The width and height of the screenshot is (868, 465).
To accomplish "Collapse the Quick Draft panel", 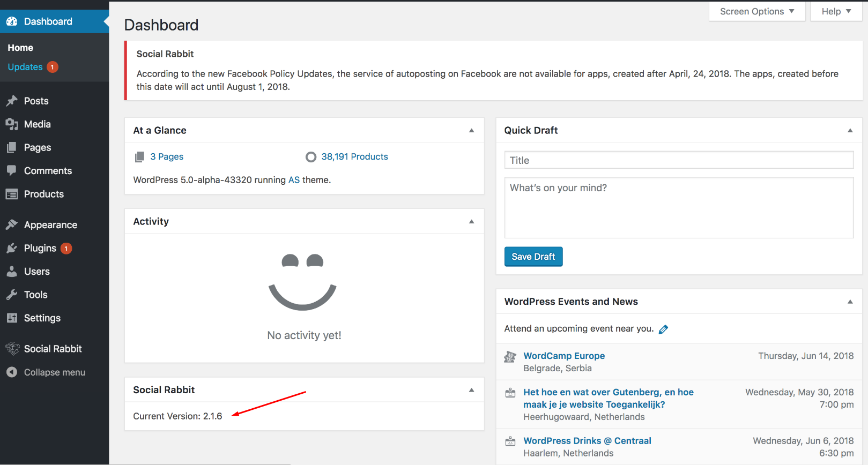I will click(x=850, y=130).
